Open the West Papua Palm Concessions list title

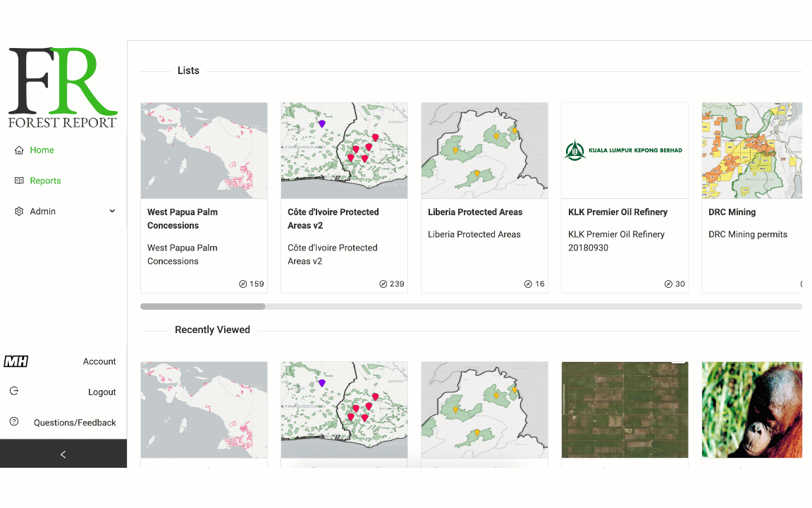[183, 219]
